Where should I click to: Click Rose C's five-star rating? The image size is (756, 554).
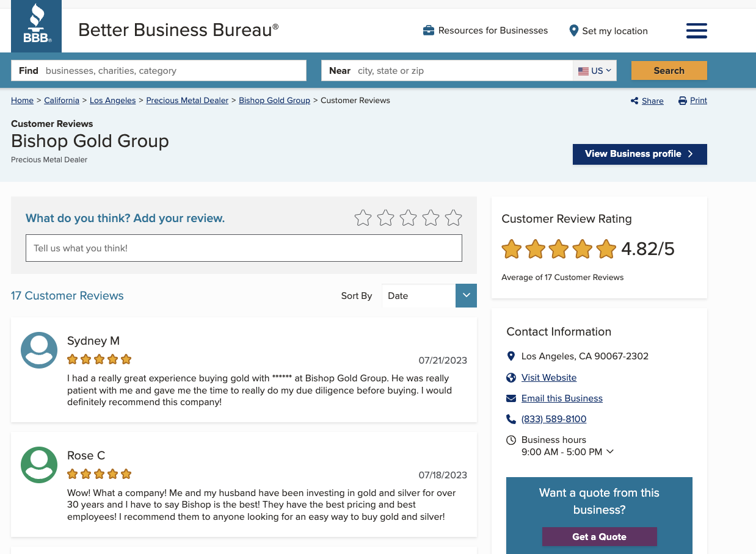click(x=99, y=474)
